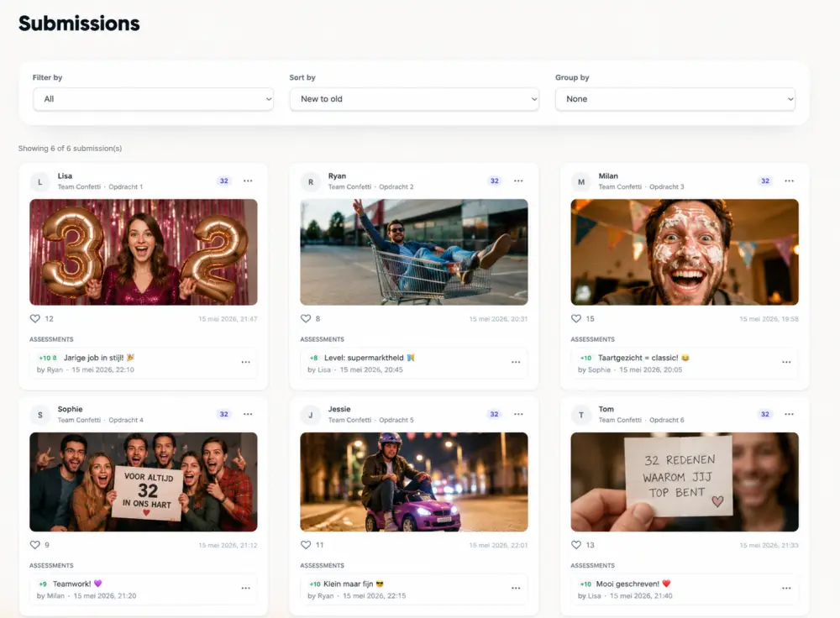The width and height of the screenshot is (840, 618).
Task: Open more options on Tom's card header
Action: point(789,414)
